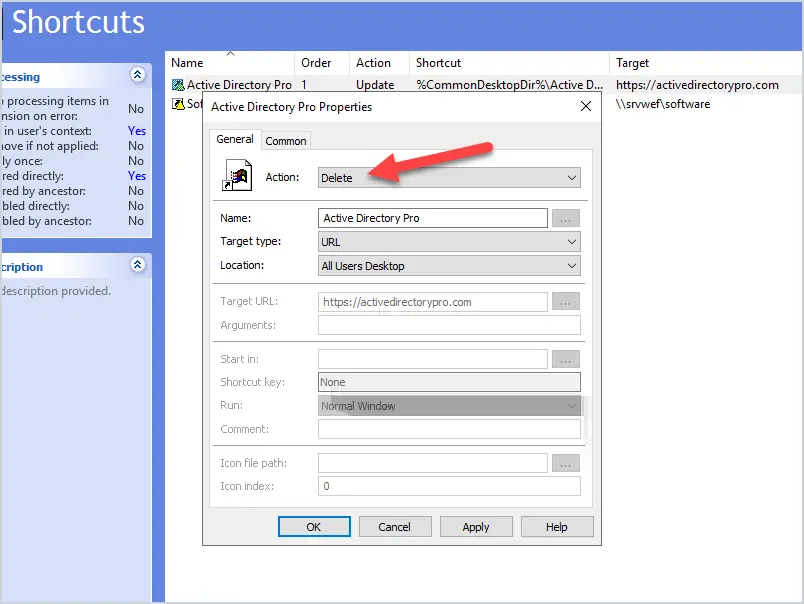Click the Cancel button
The width and height of the screenshot is (804, 604).
coord(395,527)
